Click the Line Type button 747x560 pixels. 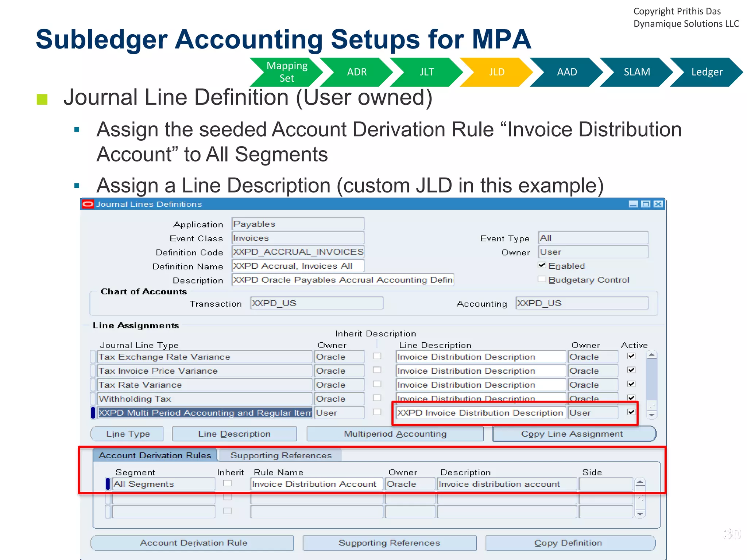(x=127, y=434)
